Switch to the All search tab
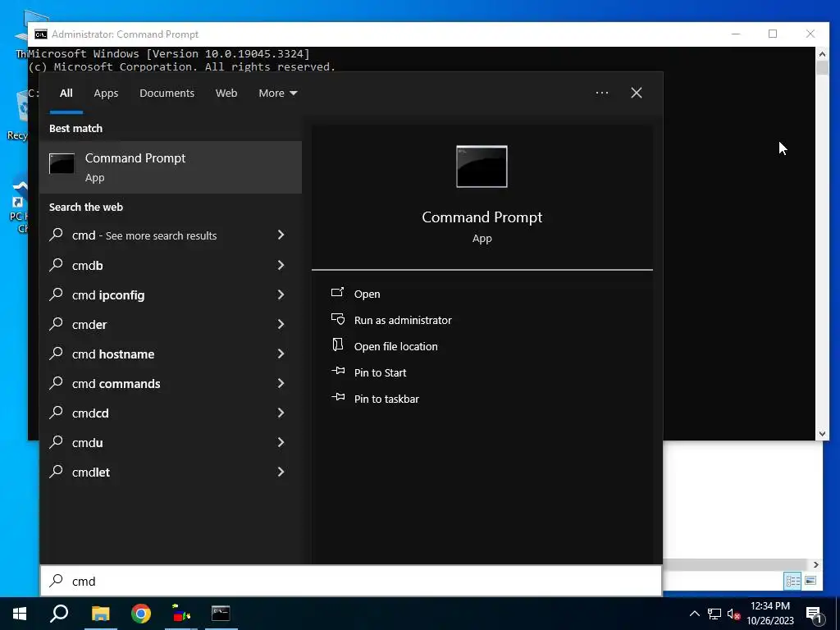Image resolution: width=840 pixels, height=630 pixels. [66, 94]
